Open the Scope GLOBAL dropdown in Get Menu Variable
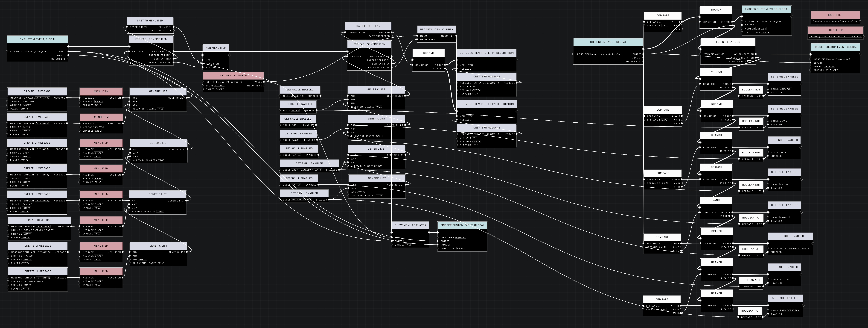This screenshot has width=868, height=328. click(219, 86)
